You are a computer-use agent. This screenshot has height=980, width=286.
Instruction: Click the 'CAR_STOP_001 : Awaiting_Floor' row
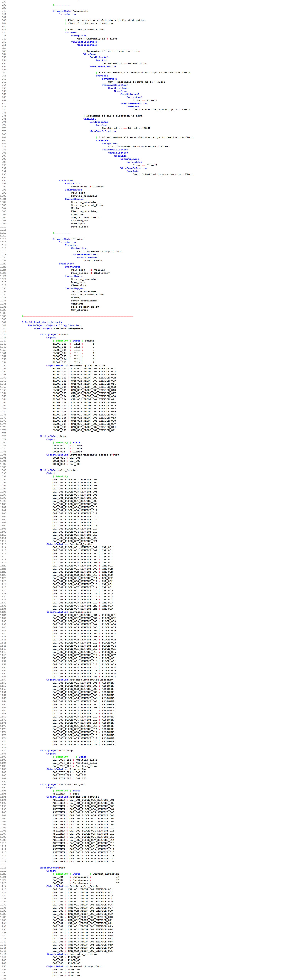pyautogui.click(x=75, y=760)
